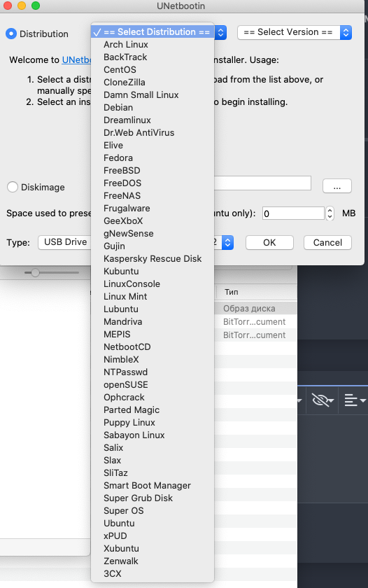Select Parted Magic in distribution menu
The height and width of the screenshot is (588, 368).
coord(153,410)
